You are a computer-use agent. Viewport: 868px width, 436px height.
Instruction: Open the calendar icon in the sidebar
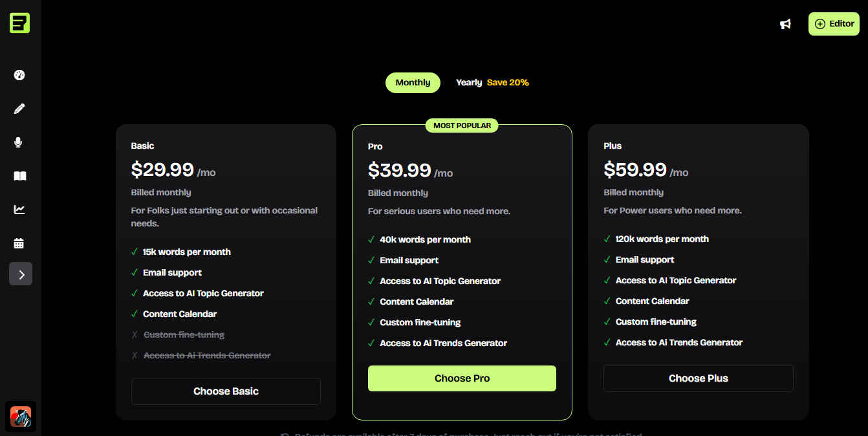[19, 243]
